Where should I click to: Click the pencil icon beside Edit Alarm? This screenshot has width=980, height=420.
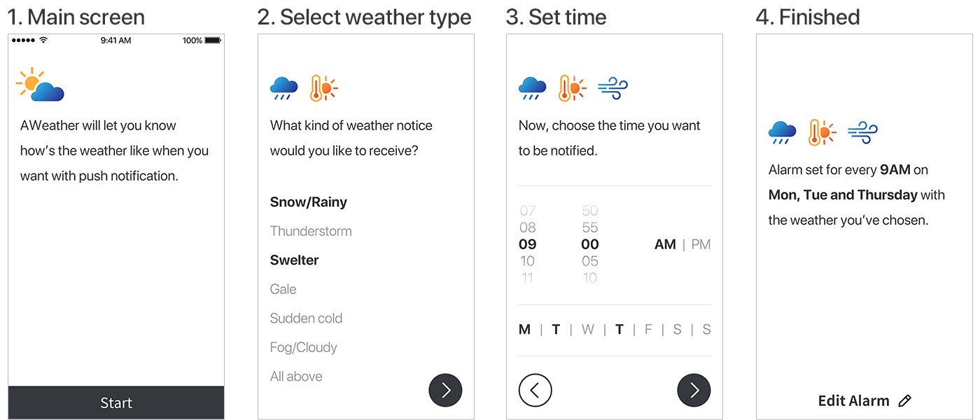click(904, 401)
